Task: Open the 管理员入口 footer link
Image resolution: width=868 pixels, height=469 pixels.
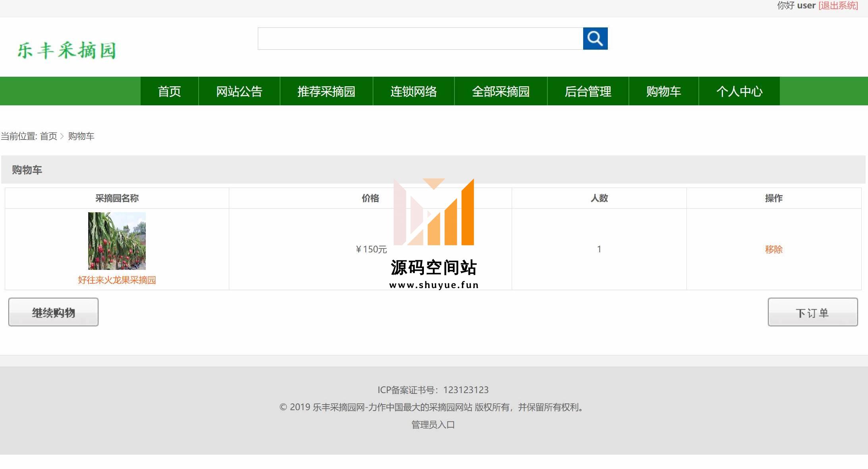Action: click(433, 425)
